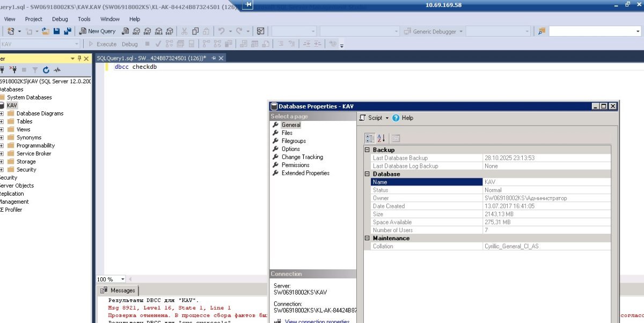Open the Files page in properties
Image resolution: width=644 pixels, height=323 pixels.
[x=287, y=133]
